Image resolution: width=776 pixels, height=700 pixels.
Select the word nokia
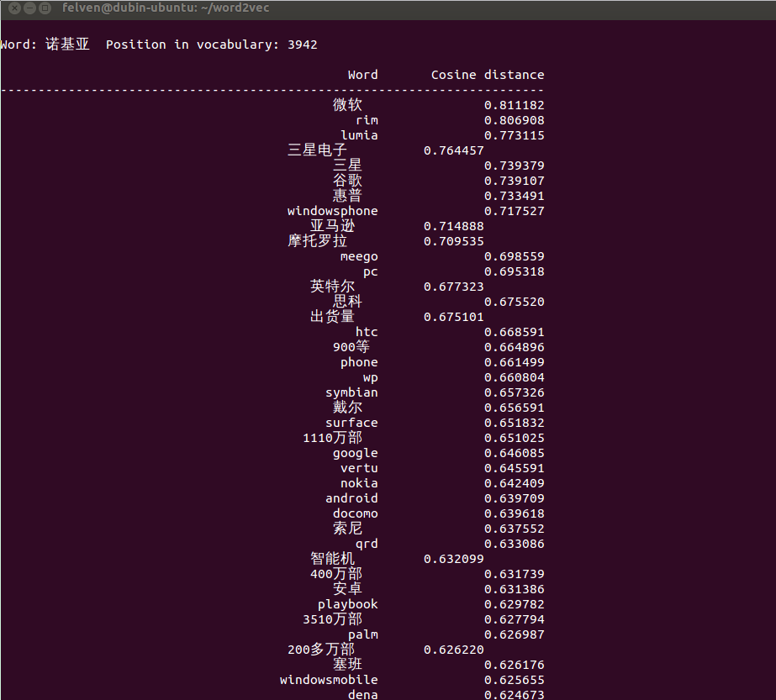[x=359, y=483]
